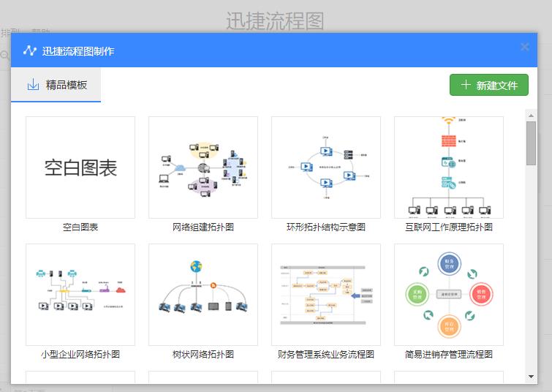Click the 树状网络拓扑图 caption text
Viewport: 552px width, 392px height.
point(203,354)
